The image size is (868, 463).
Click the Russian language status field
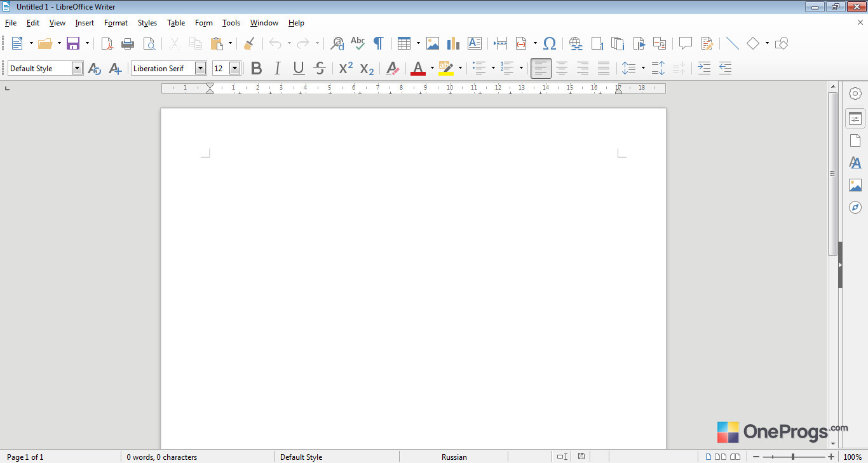click(454, 457)
